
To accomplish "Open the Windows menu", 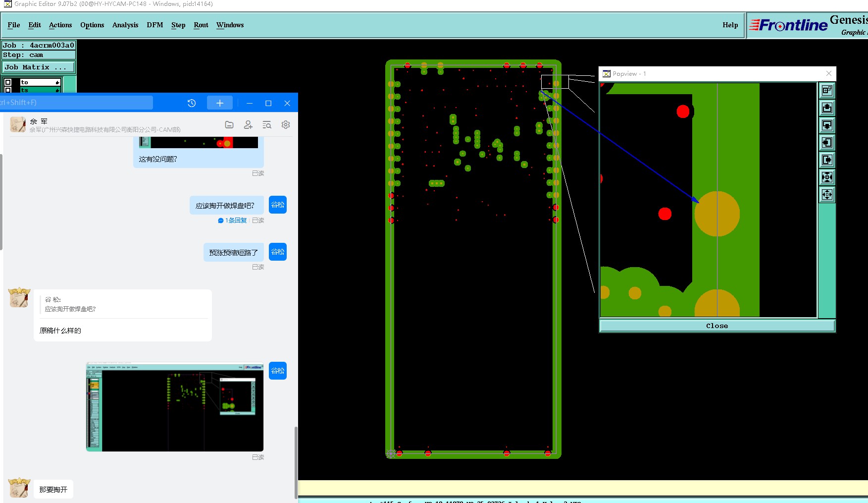I will (x=230, y=25).
